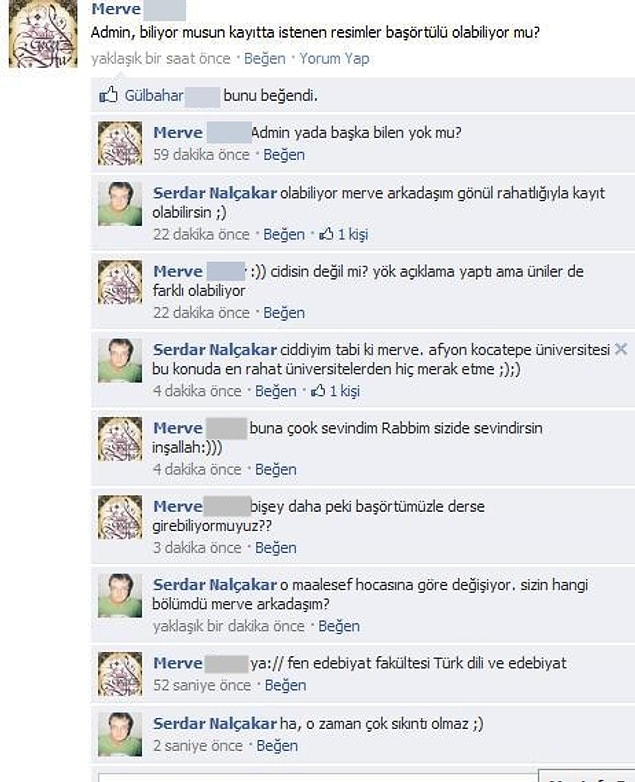The image size is (635, 782).
Task: Click thumbs-up icon on '22 dakika önce' Serdar comment
Action: click(326, 234)
